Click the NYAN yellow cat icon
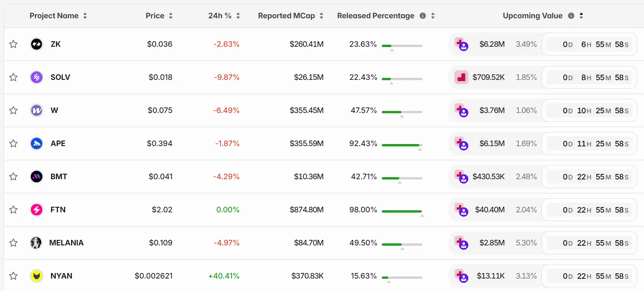Screen dimensions: 644x291 pos(37,276)
